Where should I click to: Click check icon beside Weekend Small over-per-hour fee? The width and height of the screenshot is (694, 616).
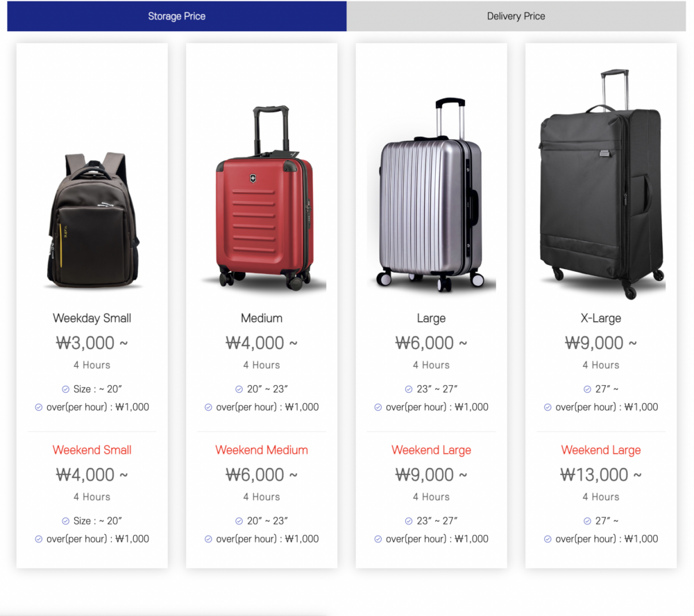pyautogui.click(x=39, y=539)
